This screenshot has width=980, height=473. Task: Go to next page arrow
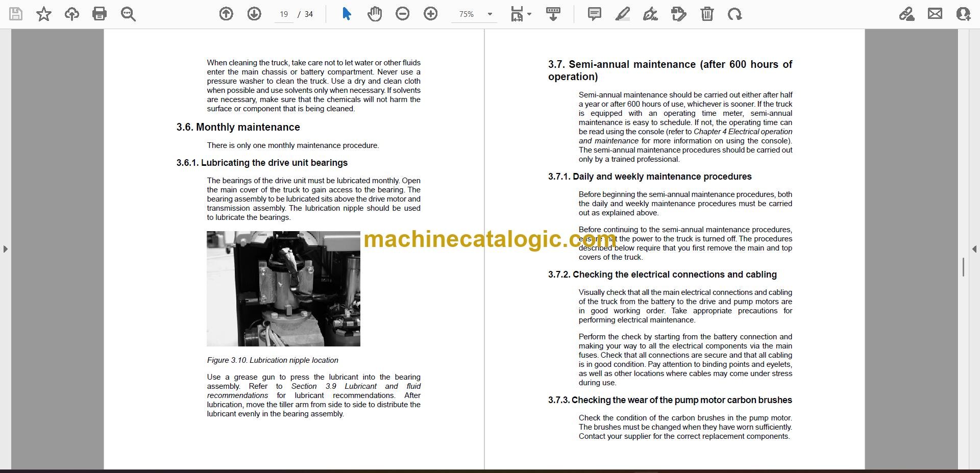tap(254, 14)
